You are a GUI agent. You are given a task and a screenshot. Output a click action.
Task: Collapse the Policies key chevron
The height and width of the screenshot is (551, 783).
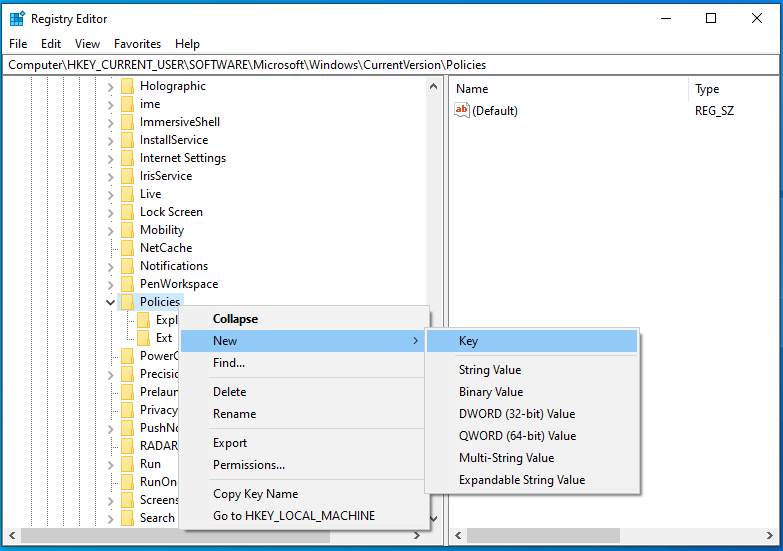(x=110, y=302)
